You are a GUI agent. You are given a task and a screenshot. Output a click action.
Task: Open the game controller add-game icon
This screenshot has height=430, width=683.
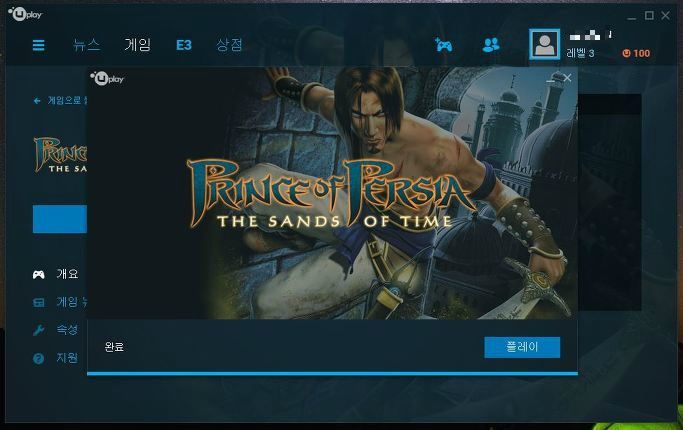point(443,45)
